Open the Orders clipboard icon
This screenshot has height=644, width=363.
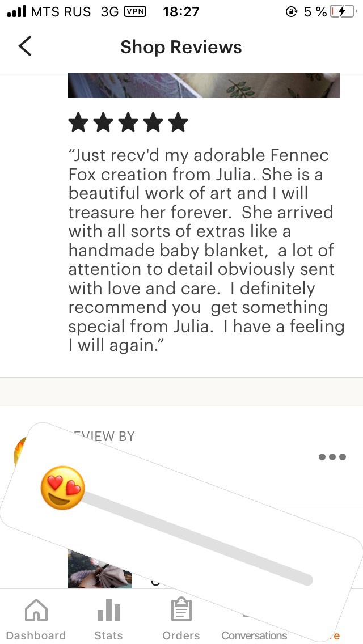pyautogui.click(x=181, y=612)
